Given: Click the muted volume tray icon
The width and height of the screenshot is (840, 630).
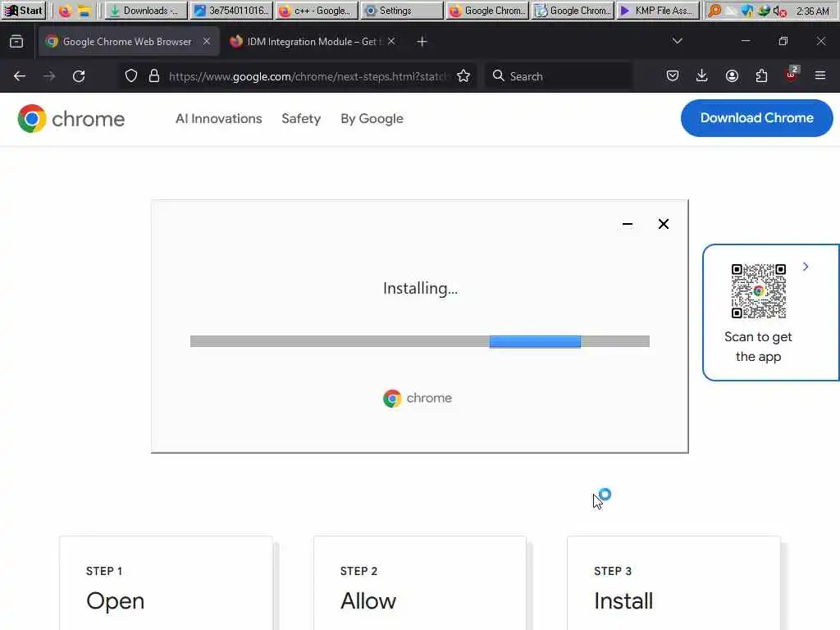Looking at the screenshot, I should point(780,11).
